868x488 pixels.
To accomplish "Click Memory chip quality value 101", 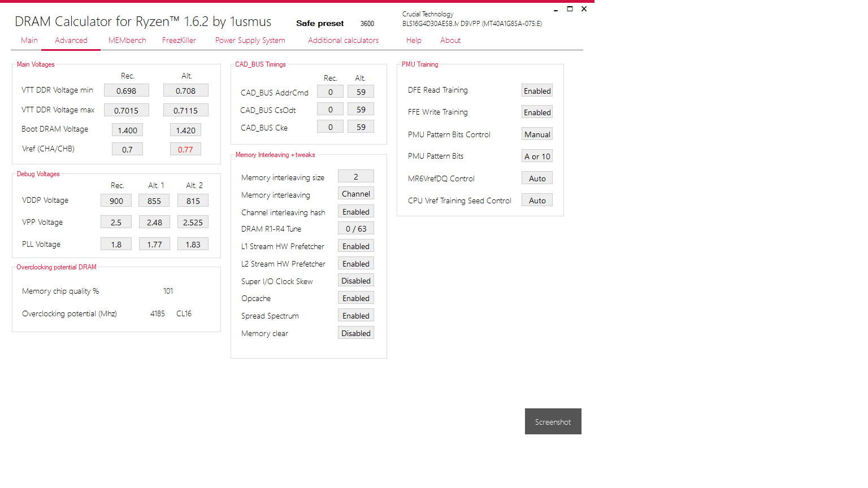I will click(x=168, y=291).
